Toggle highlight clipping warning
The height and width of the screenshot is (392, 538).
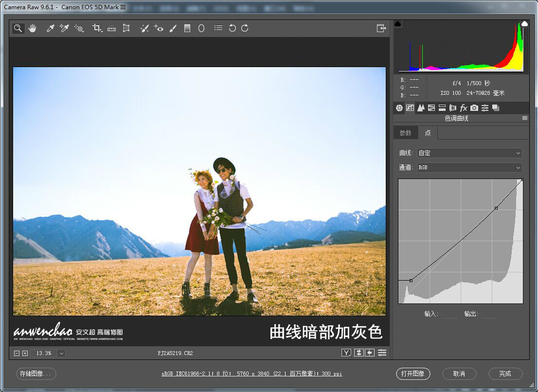(524, 24)
